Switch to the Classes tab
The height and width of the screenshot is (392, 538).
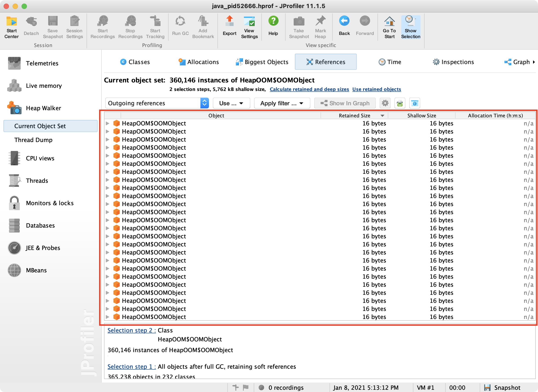(x=135, y=62)
